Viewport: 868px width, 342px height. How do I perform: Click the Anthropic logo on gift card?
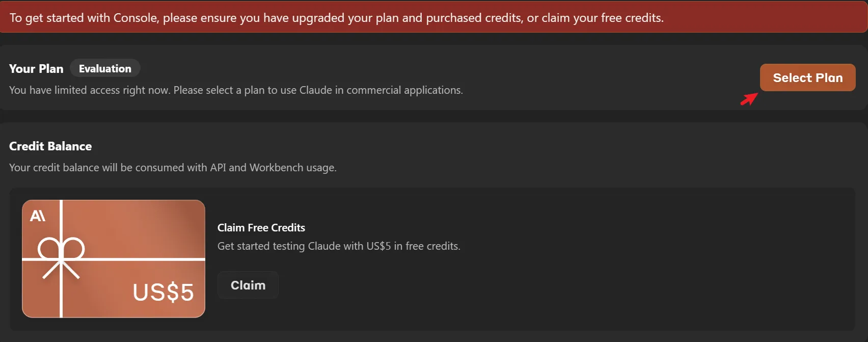38,216
